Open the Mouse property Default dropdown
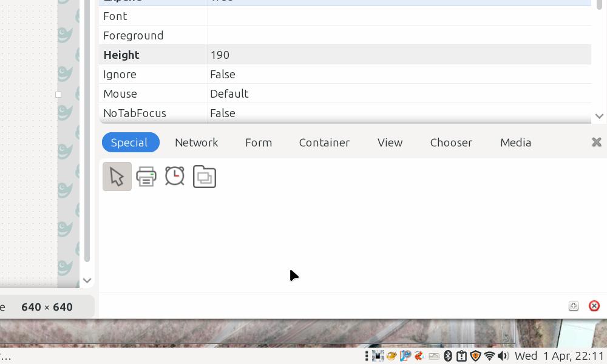Viewport: 607px width, 364px height. tap(229, 93)
